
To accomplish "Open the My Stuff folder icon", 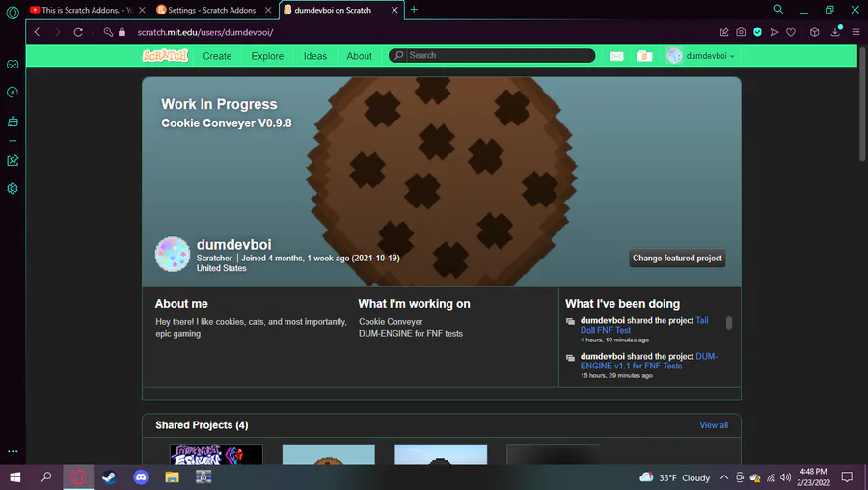I will point(644,56).
